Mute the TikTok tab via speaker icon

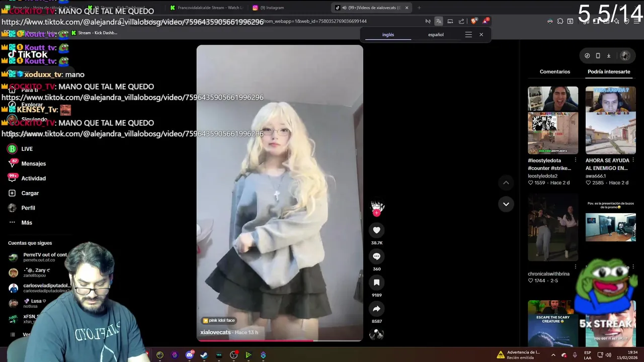click(344, 8)
